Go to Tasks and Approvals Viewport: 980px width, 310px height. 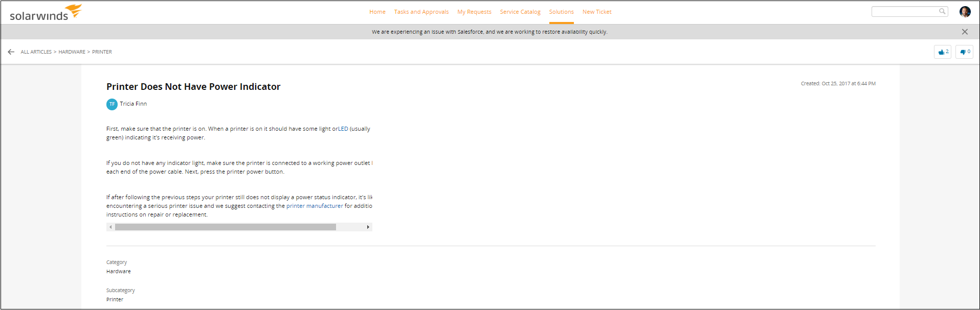[x=421, y=12]
